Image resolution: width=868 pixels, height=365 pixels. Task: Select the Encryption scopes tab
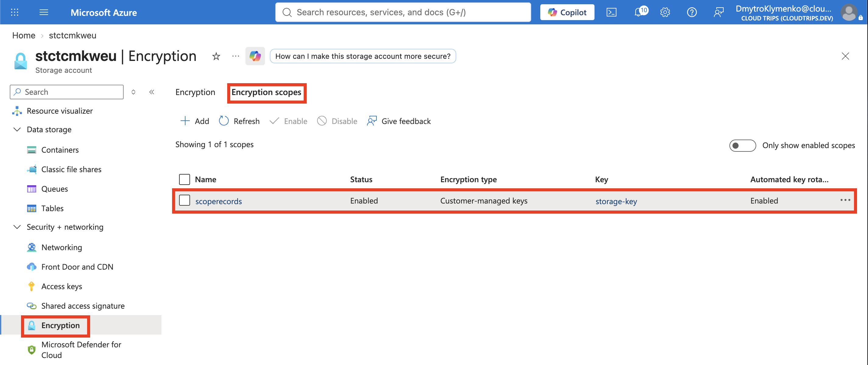(266, 92)
